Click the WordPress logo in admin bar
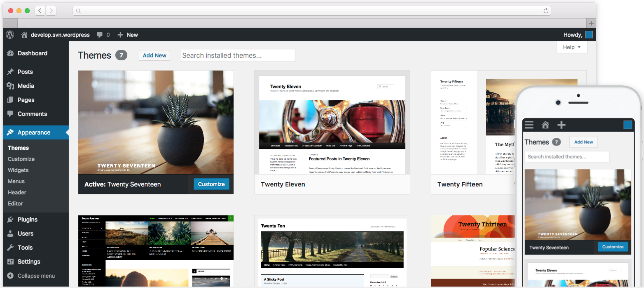644x291 pixels. (10, 35)
